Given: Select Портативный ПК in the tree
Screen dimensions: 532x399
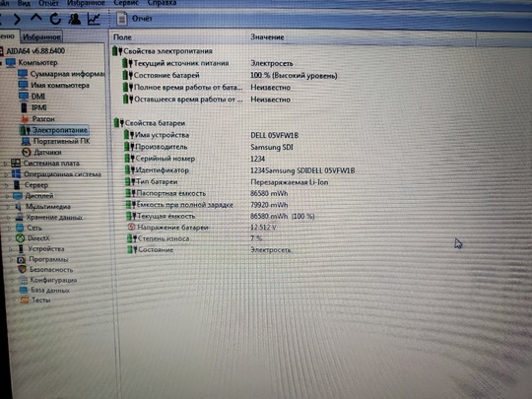Looking at the screenshot, I should click(x=55, y=141).
